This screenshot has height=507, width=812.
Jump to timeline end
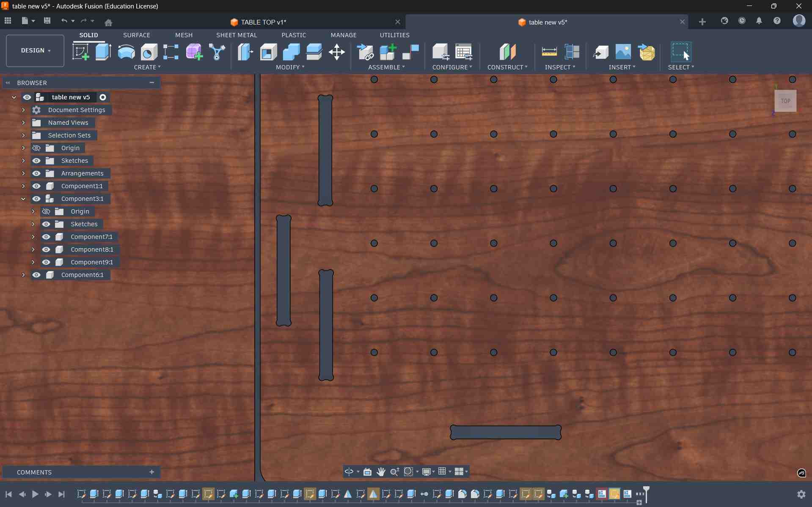click(62, 494)
